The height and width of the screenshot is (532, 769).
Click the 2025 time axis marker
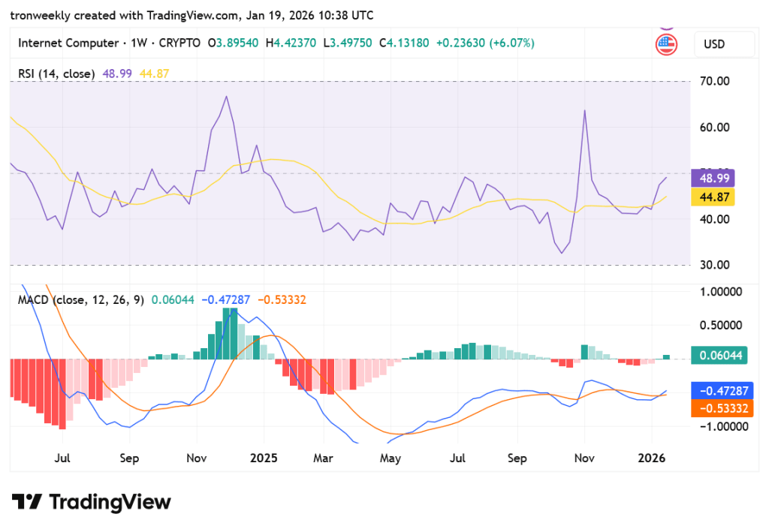coord(264,458)
